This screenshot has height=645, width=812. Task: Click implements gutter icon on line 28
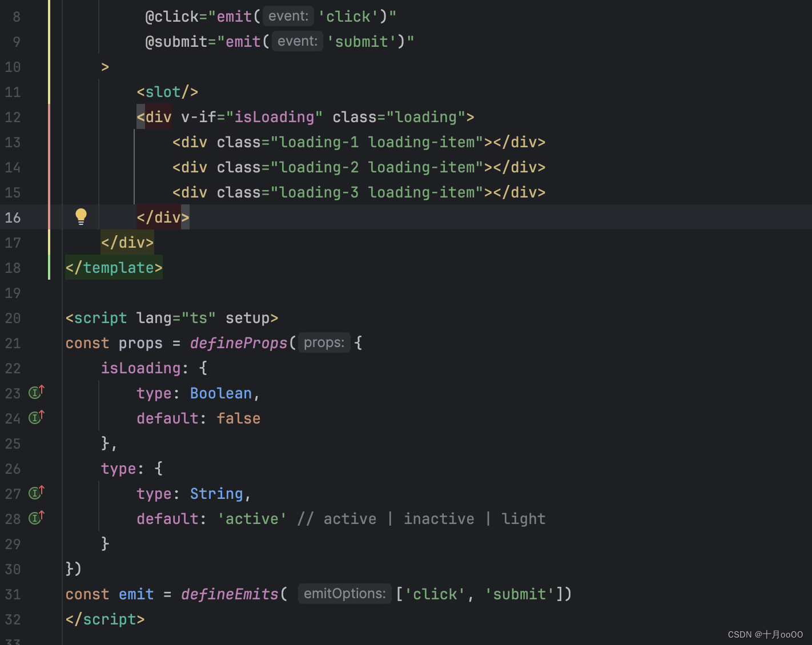pyautogui.click(x=37, y=518)
